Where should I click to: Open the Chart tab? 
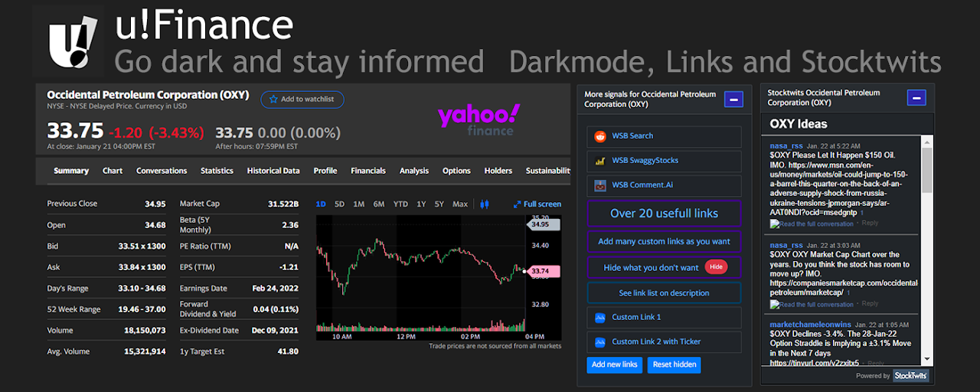coord(113,171)
